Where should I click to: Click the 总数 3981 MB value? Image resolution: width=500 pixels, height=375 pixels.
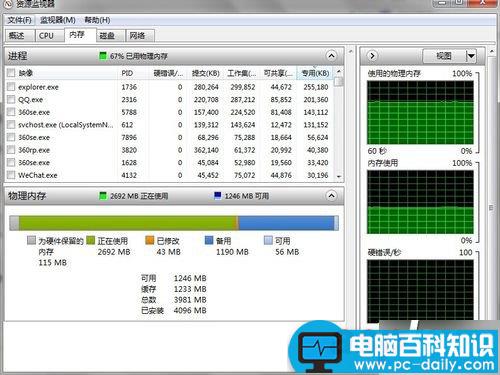pyautogui.click(x=190, y=300)
